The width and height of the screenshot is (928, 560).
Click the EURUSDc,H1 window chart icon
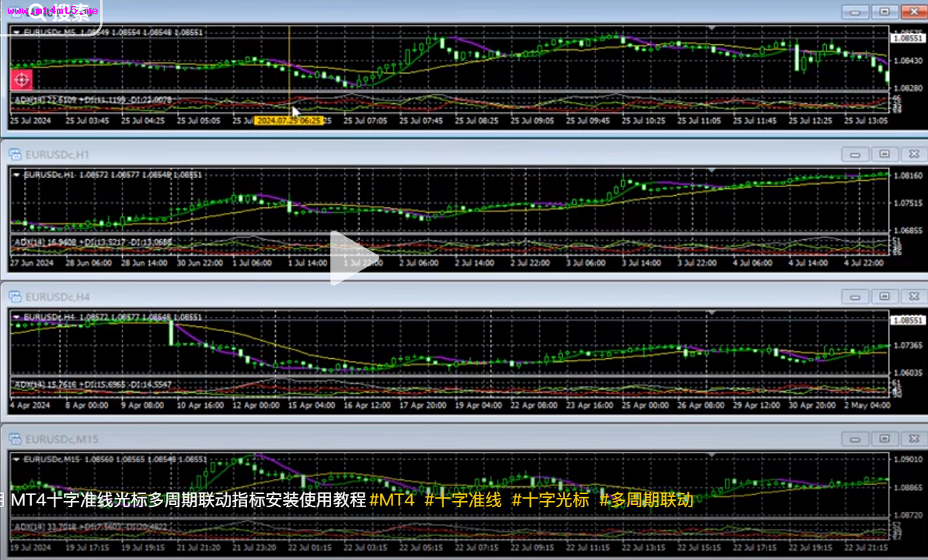pyautogui.click(x=15, y=155)
